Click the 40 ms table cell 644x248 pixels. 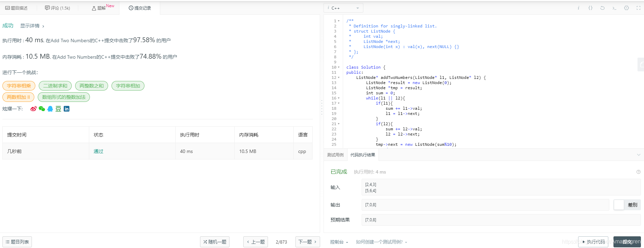point(205,151)
